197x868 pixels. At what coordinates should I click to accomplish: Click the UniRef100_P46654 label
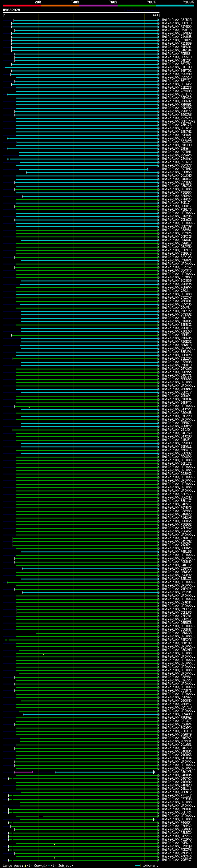click(176, 822)
